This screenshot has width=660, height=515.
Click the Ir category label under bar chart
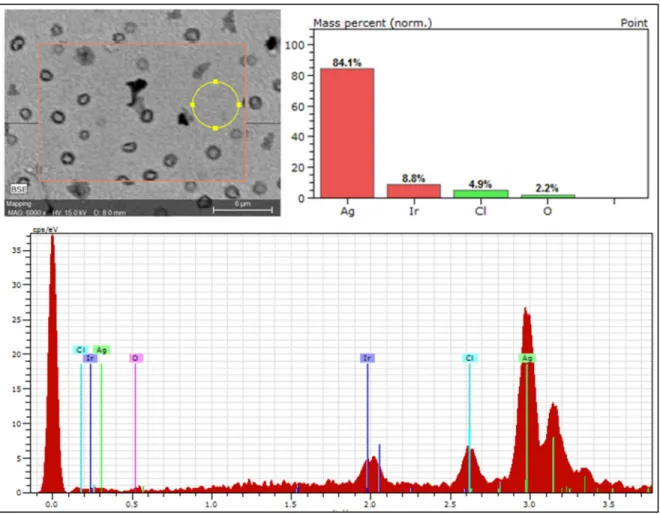[x=414, y=210]
